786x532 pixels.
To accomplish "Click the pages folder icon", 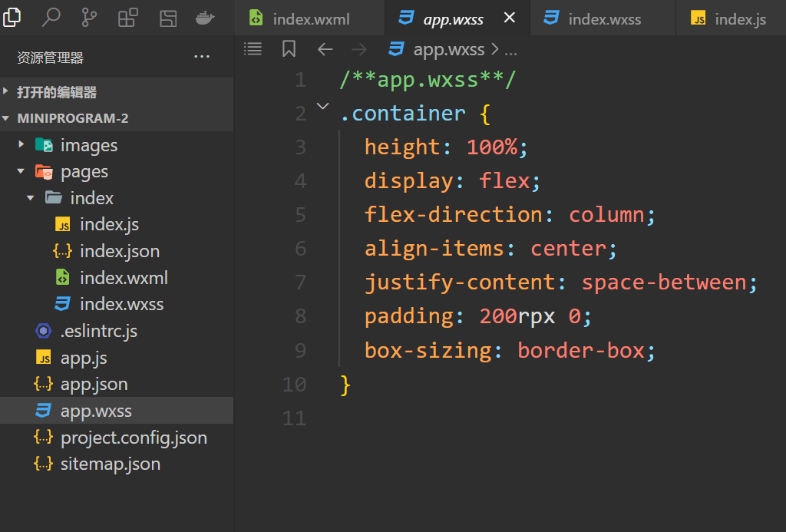I will [44, 171].
